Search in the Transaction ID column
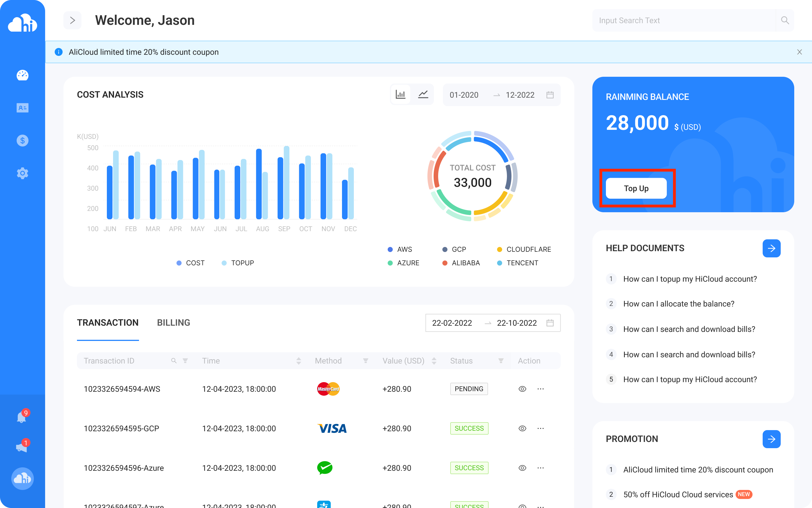The height and width of the screenshot is (508, 812). coord(174,361)
